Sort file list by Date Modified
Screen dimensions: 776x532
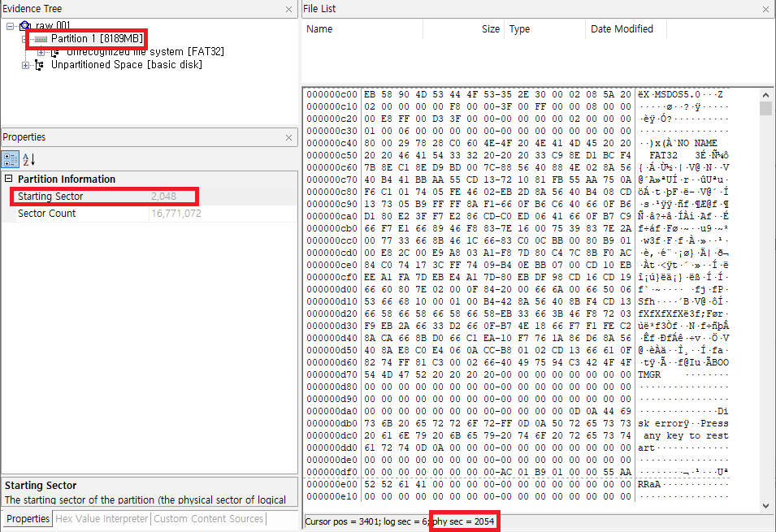(622, 29)
